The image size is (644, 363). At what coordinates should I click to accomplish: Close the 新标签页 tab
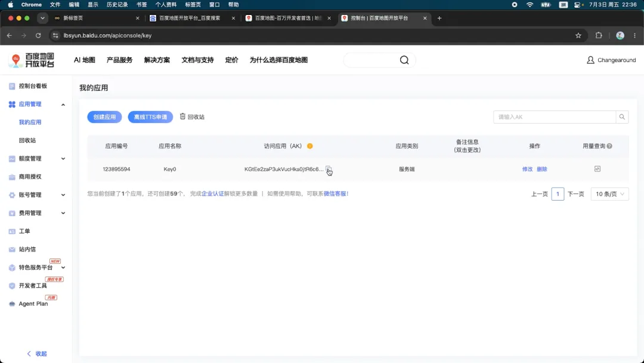point(138,18)
